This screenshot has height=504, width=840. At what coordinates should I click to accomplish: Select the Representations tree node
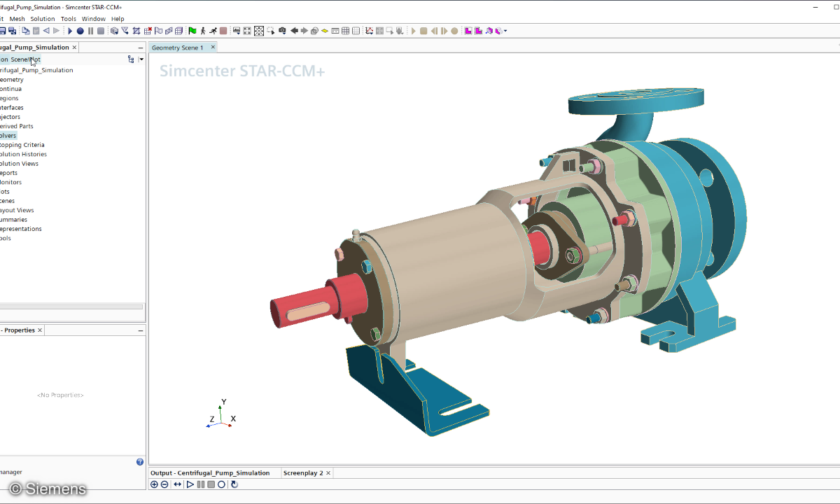[x=21, y=229]
